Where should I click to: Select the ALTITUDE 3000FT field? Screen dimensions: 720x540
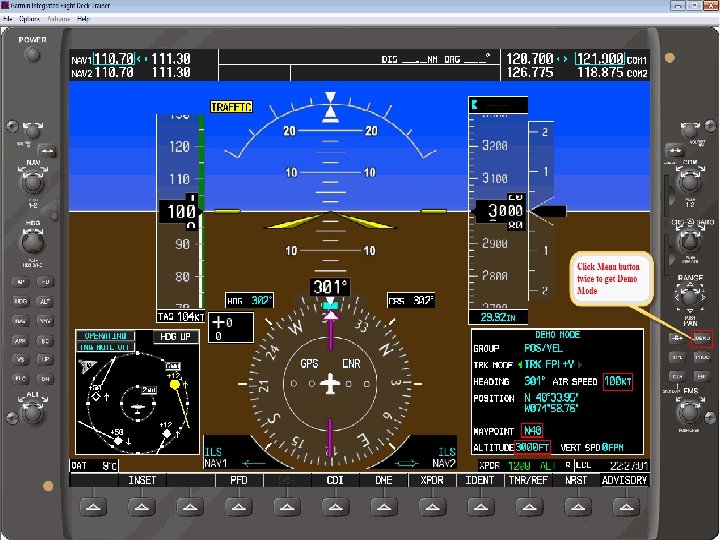532,447
